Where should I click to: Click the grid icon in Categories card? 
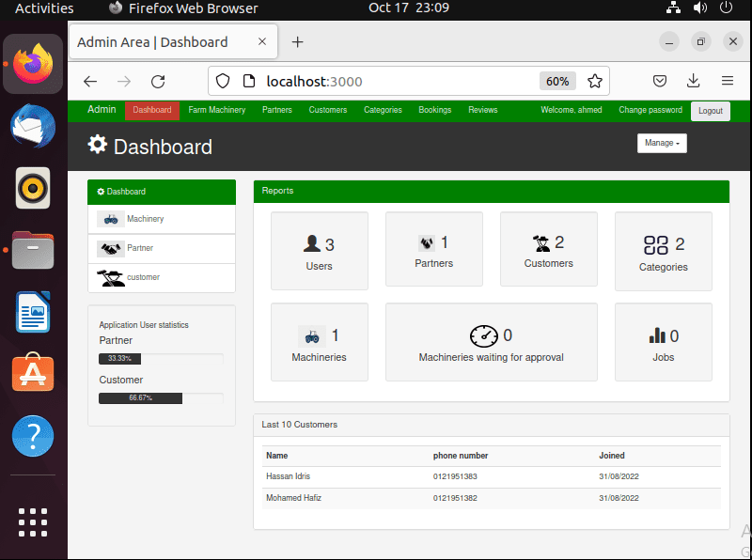coord(655,244)
